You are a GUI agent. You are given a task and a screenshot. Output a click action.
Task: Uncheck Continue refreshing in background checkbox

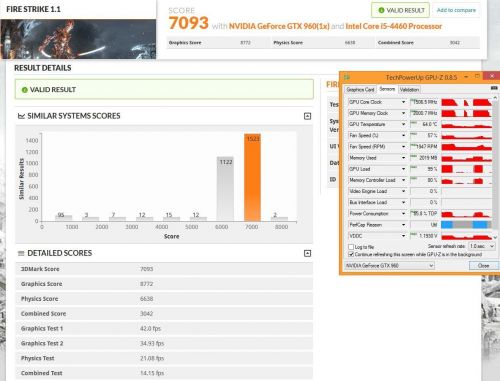[351, 254]
